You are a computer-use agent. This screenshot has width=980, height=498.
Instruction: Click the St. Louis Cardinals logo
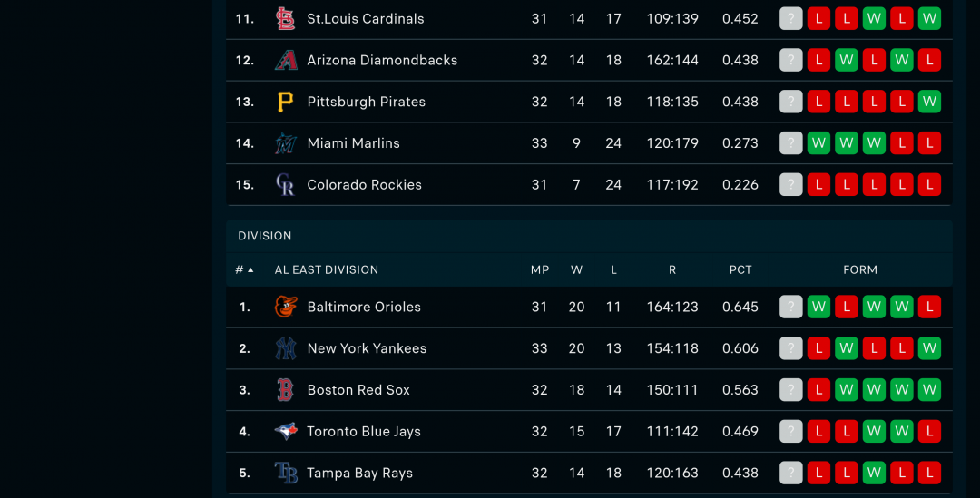(x=286, y=19)
